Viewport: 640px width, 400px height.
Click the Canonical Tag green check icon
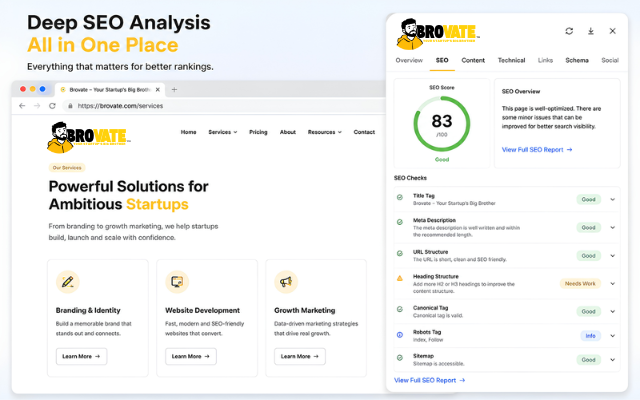[x=400, y=309]
